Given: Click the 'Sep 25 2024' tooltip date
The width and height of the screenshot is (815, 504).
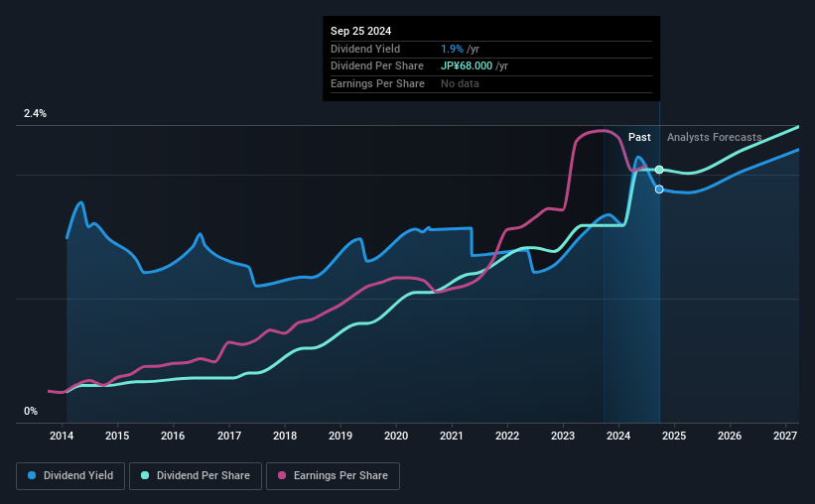Looking at the screenshot, I should pos(360,31).
